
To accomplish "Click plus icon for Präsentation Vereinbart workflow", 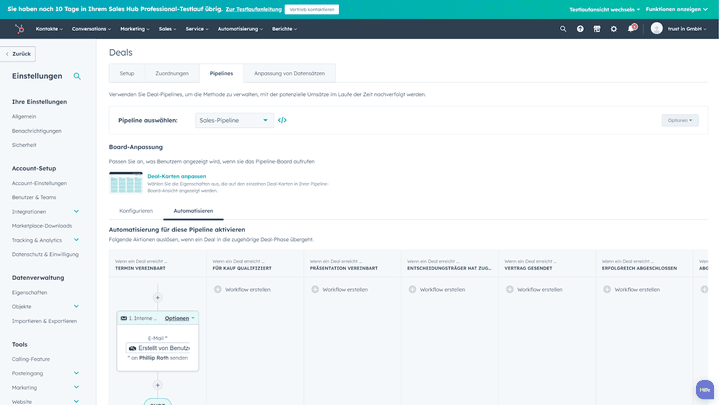I will [315, 289].
